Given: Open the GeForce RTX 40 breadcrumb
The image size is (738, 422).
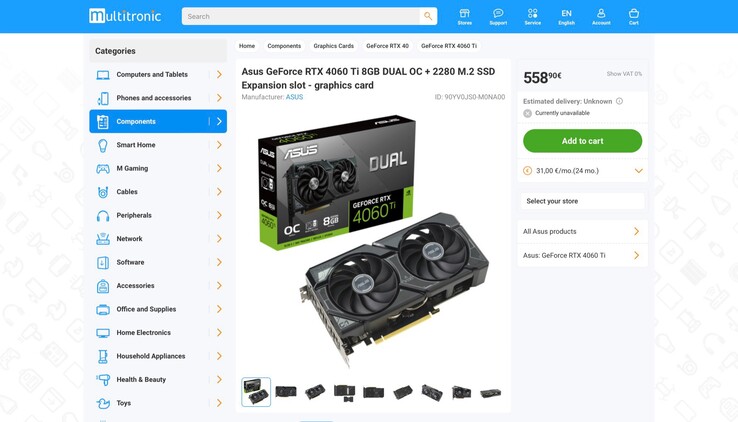Looking at the screenshot, I should [387, 46].
